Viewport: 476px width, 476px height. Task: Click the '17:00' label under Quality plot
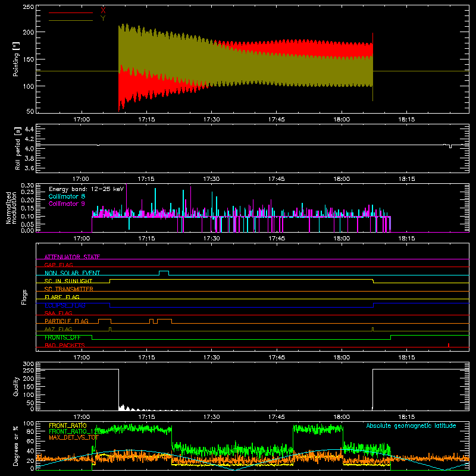point(82,417)
